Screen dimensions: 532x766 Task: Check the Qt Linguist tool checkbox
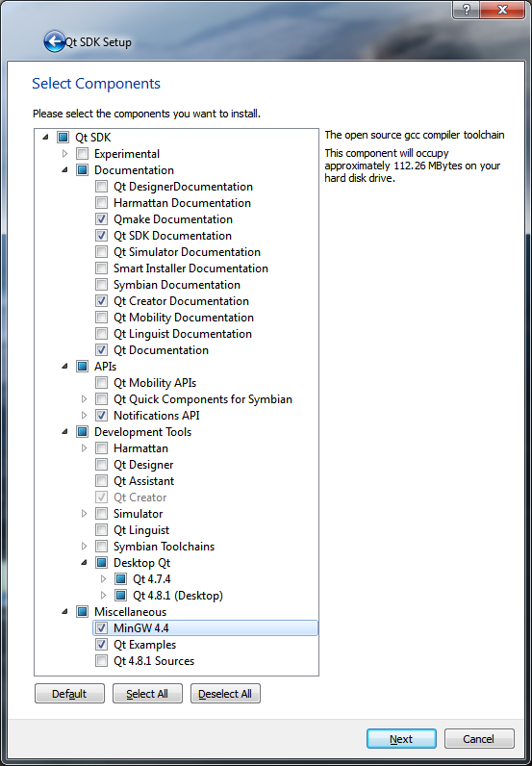(101, 530)
